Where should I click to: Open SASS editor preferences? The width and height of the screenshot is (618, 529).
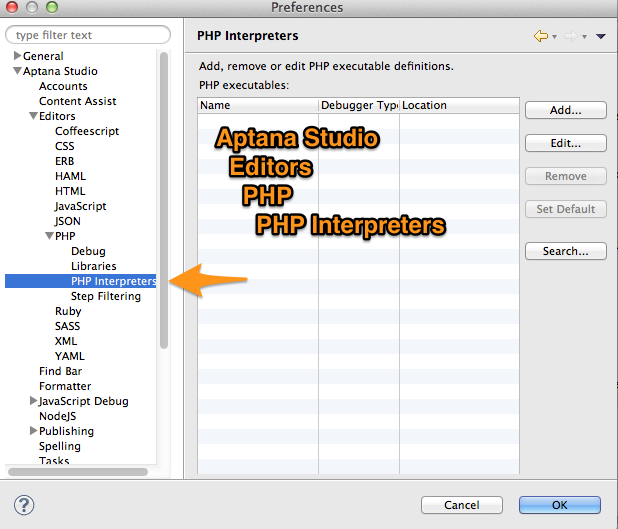tap(67, 326)
